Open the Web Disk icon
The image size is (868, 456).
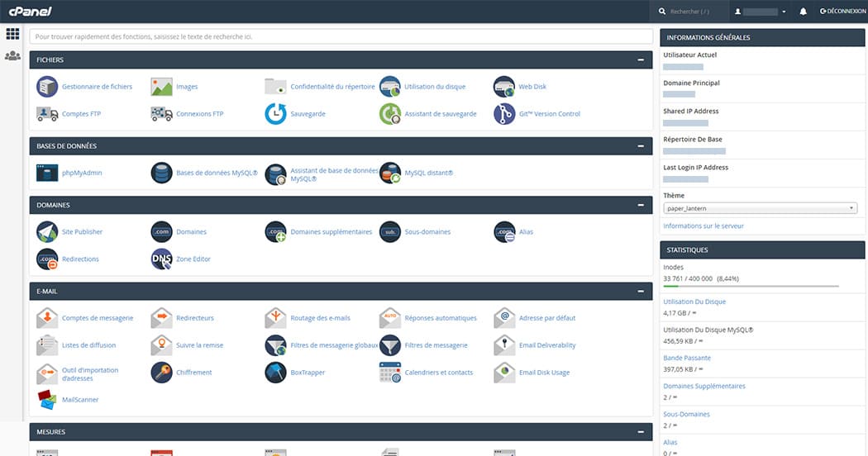pos(504,87)
